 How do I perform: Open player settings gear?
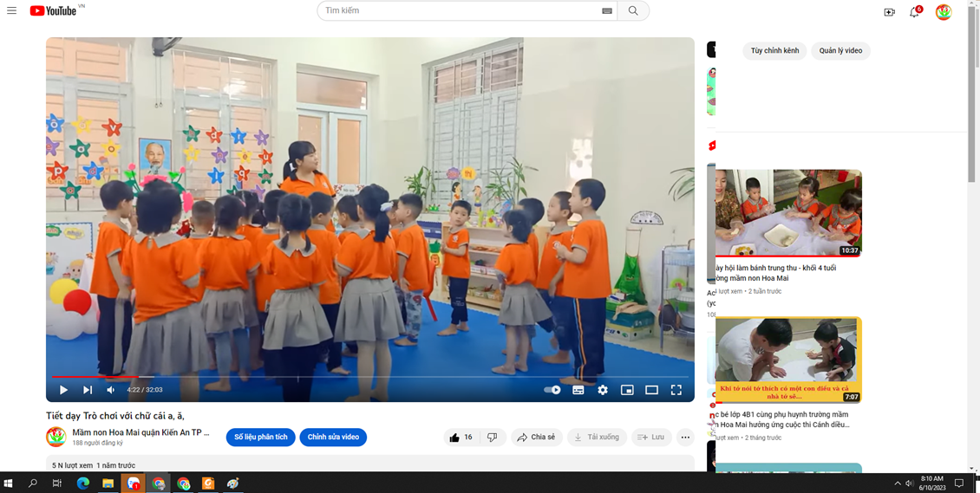click(603, 390)
